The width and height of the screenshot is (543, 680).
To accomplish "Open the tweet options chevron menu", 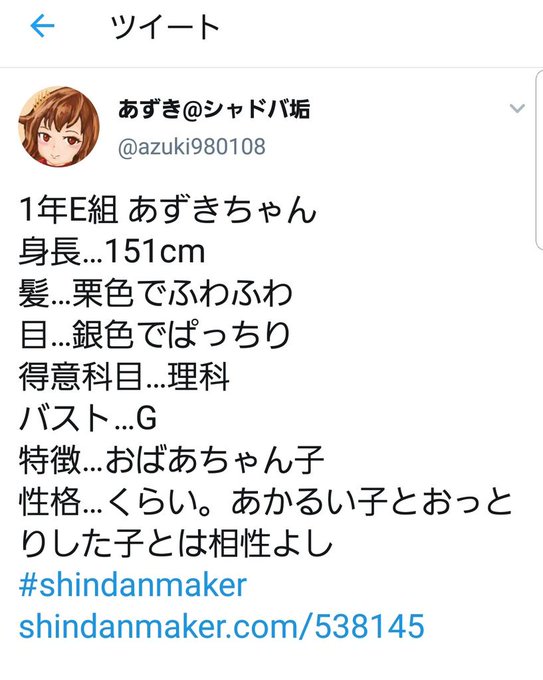I will click(x=517, y=108).
